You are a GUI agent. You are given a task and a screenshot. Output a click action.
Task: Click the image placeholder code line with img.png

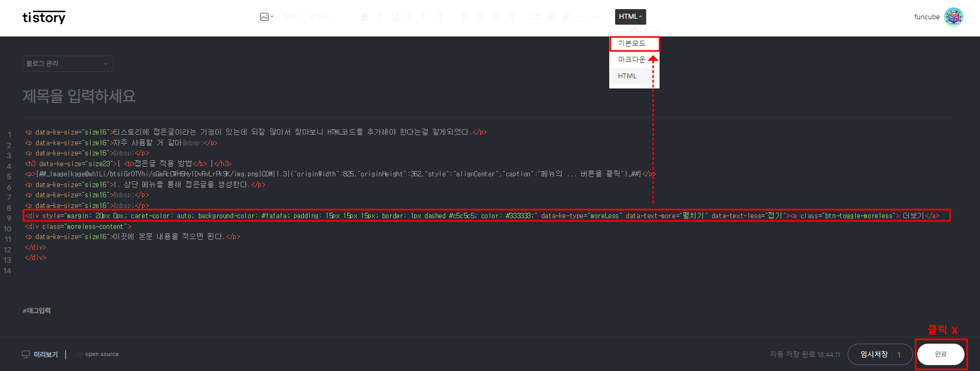point(340,174)
